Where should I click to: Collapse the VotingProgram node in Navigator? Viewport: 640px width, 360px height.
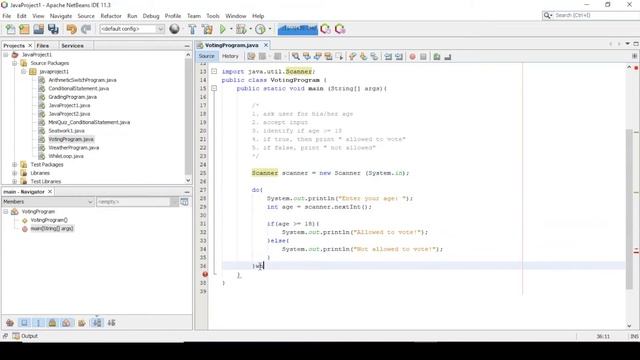pyautogui.click(x=6, y=211)
